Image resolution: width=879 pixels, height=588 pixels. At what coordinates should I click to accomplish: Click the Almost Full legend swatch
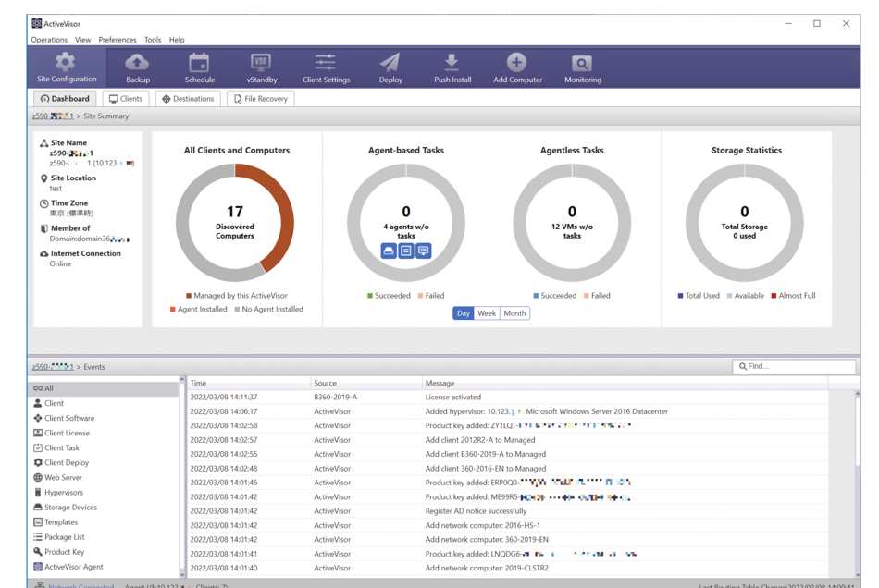[x=774, y=296]
